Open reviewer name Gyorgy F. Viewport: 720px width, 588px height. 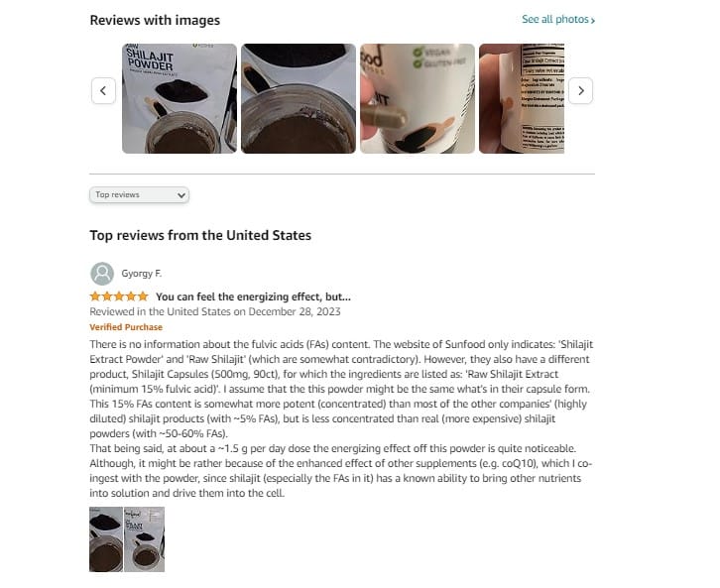click(x=142, y=274)
